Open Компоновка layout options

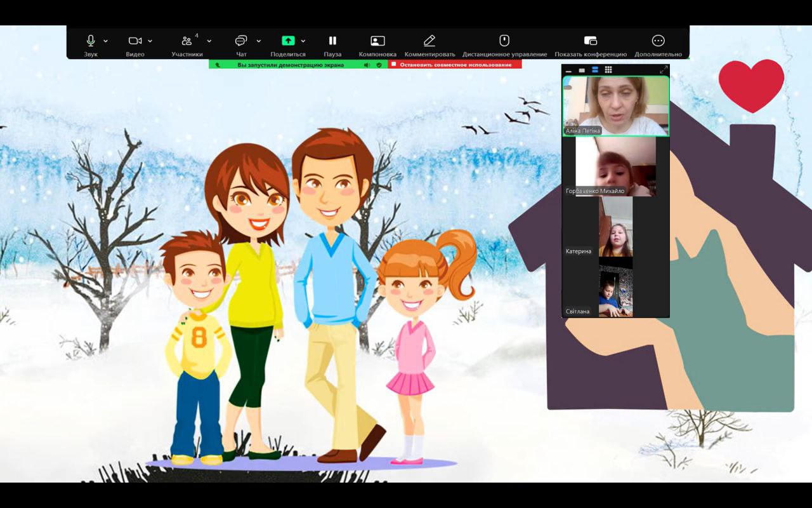377,41
